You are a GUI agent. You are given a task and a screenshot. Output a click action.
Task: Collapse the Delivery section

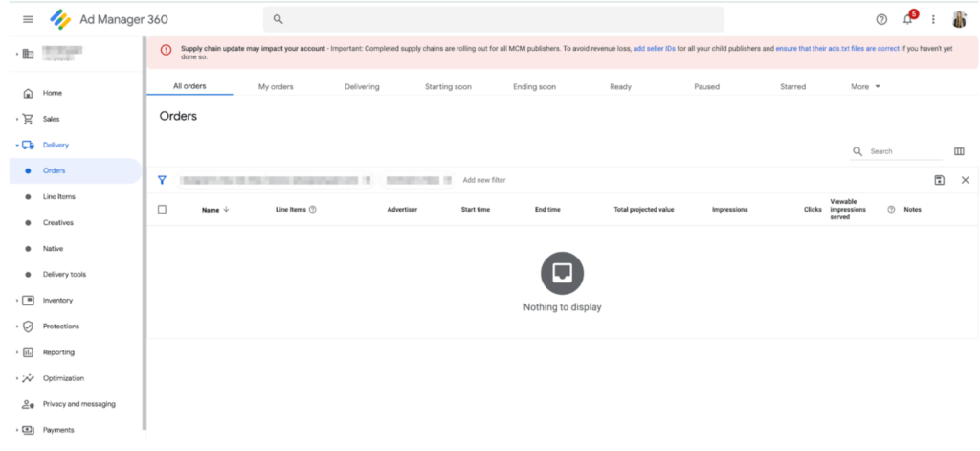click(x=17, y=146)
